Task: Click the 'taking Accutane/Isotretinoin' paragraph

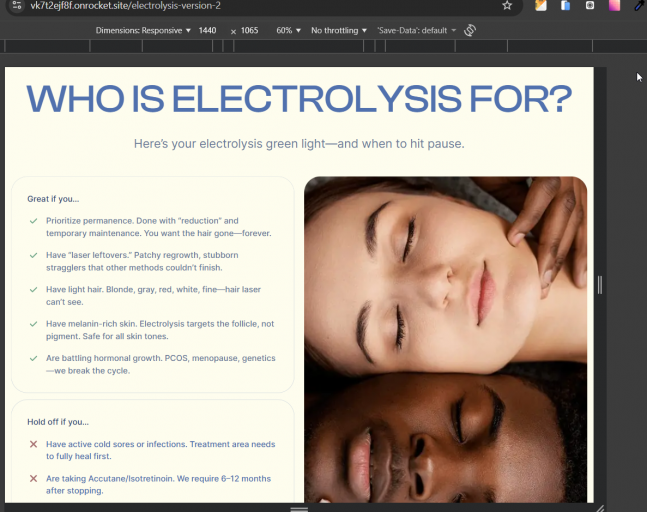Action: point(158,484)
